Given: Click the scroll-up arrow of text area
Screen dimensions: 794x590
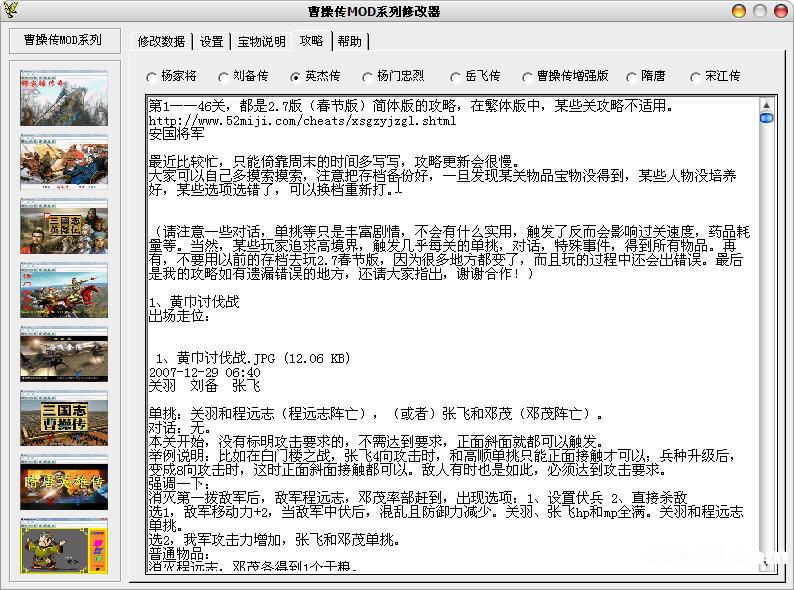Looking at the screenshot, I should [767, 102].
